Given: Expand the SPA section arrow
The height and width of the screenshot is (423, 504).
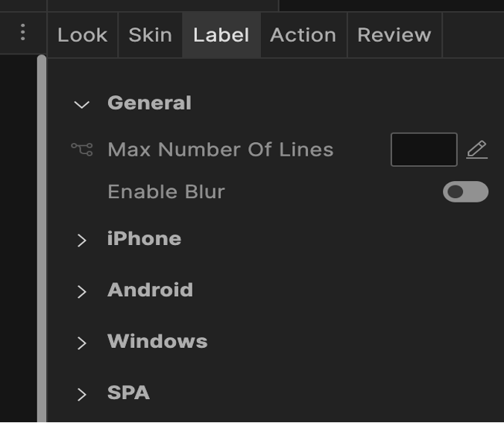Looking at the screenshot, I should click(82, 394).
